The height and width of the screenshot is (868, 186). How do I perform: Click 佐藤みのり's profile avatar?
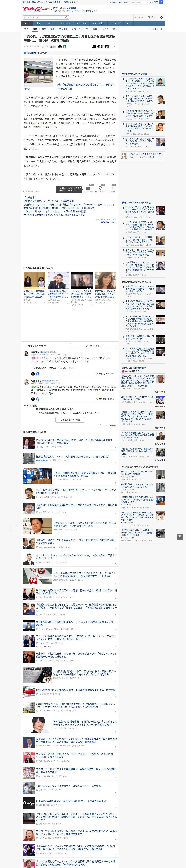point(26,382)
